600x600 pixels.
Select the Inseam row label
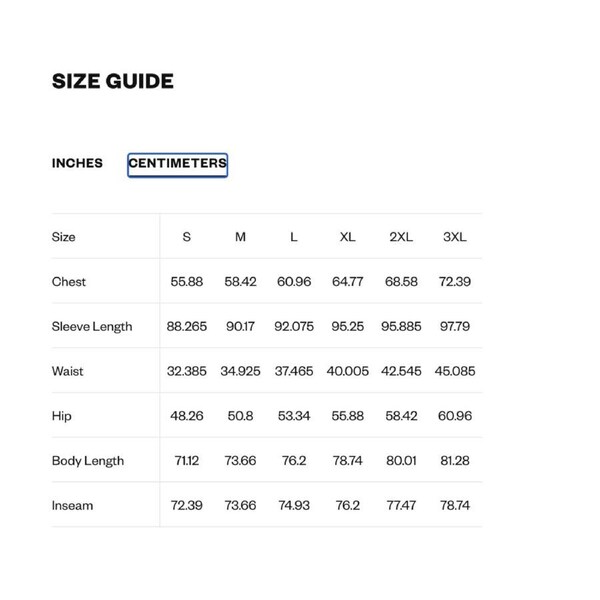72,506
